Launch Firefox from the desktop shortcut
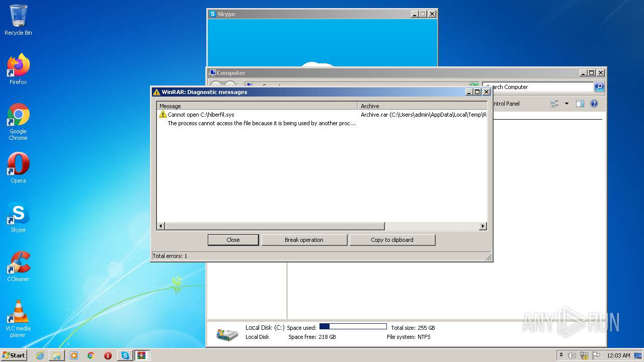644x362 pixels. 18,69
